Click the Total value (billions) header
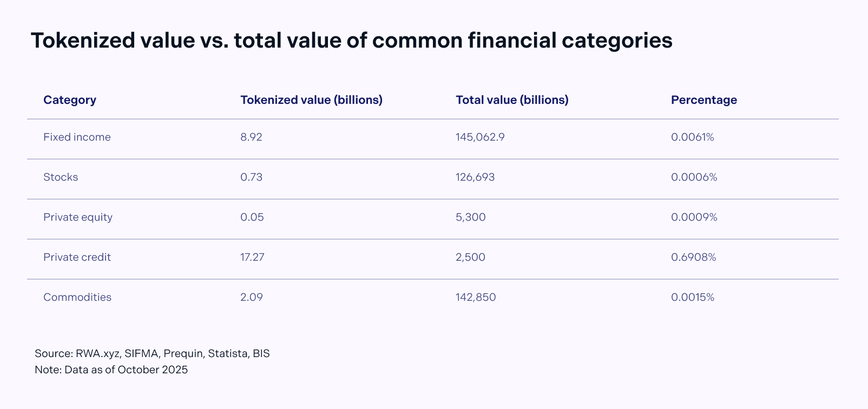This screenshot has height=409, width=868. pos(512,100)
